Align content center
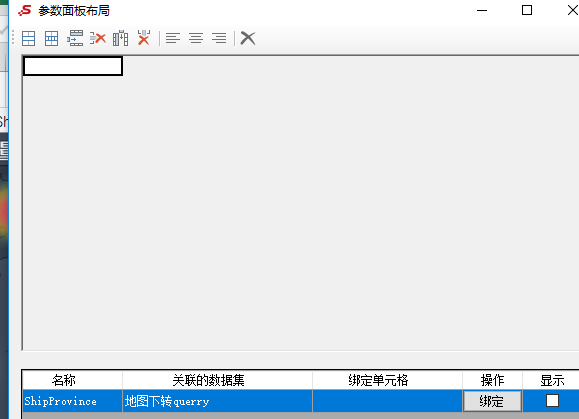579x419 pixels. 196,38
